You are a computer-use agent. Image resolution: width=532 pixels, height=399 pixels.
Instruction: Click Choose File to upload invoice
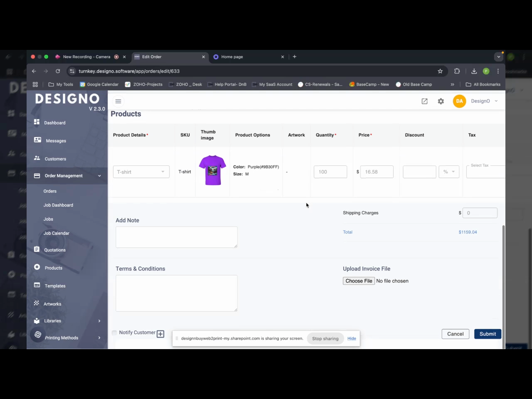(x=359, y=281)
